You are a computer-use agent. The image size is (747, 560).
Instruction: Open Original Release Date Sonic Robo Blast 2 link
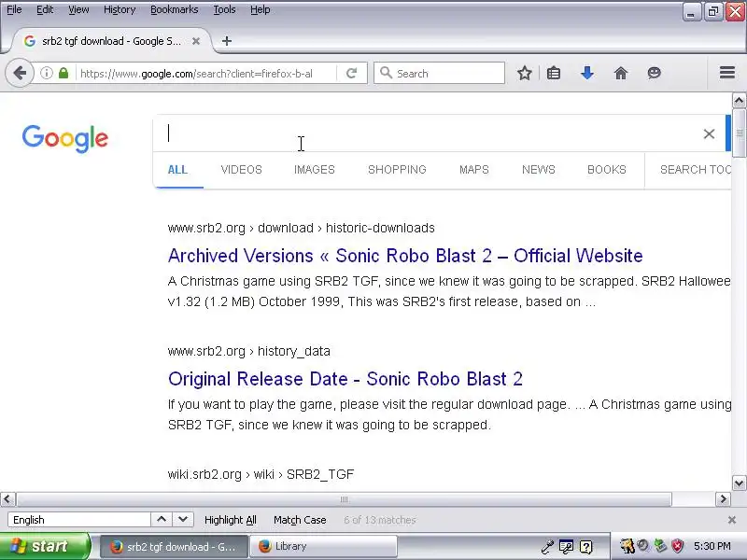pos(345,379)
